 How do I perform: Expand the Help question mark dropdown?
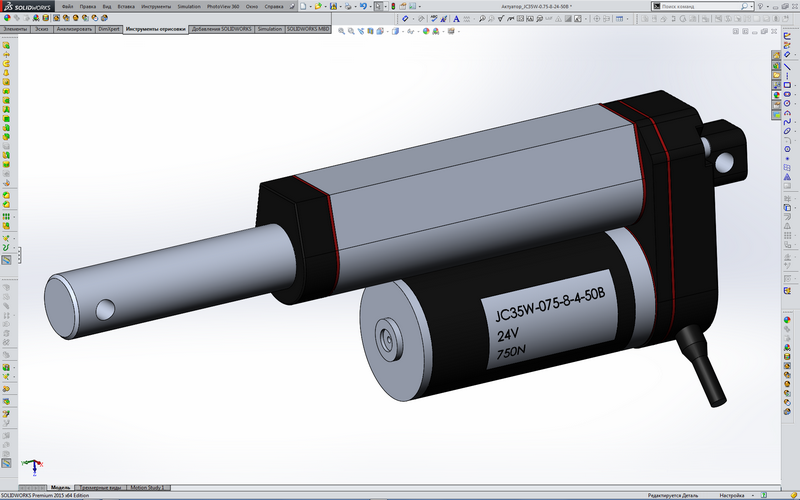point(768,6)
